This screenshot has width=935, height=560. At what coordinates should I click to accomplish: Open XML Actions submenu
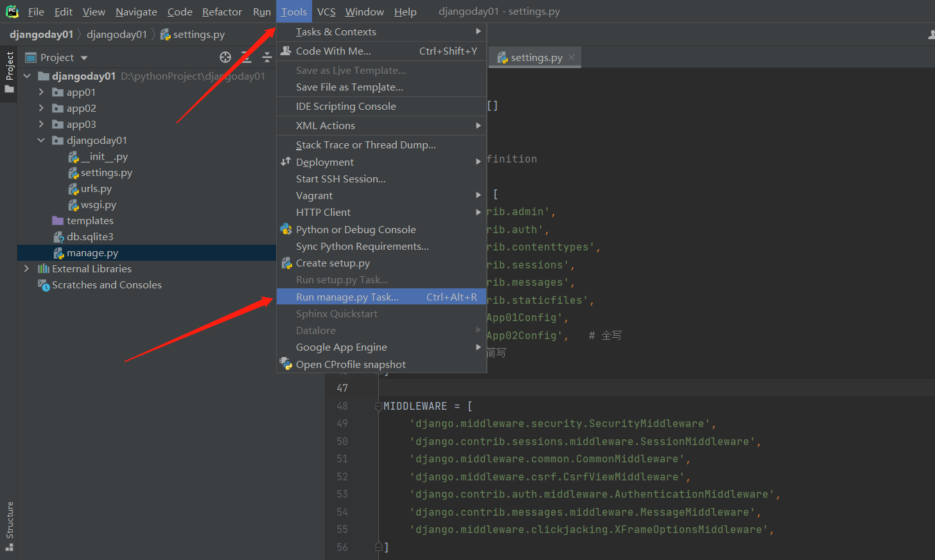coord(381,126)
